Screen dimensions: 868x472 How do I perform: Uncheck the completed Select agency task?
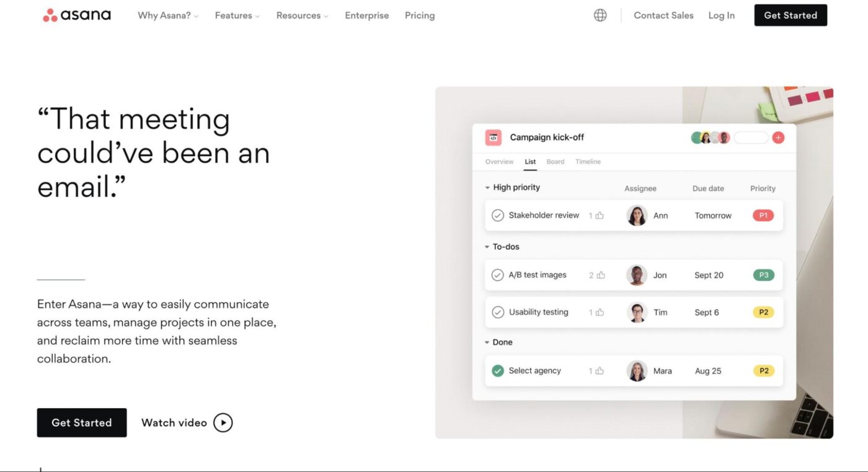496,370
